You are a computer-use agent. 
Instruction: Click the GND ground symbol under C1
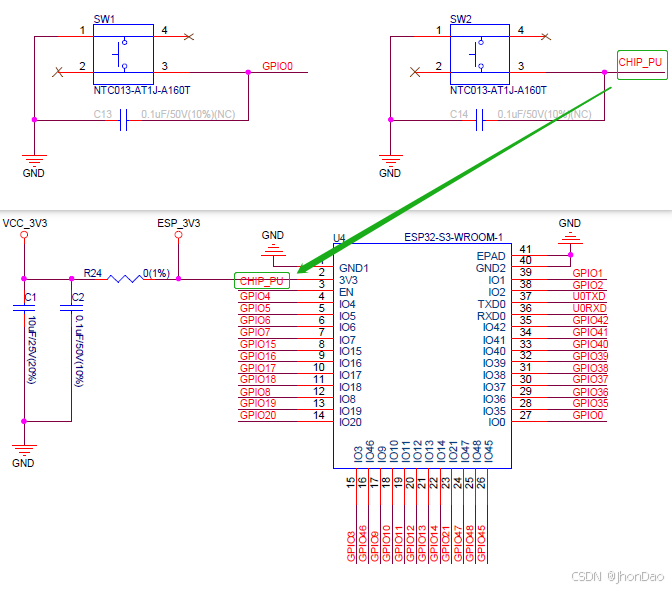[24, 450]
